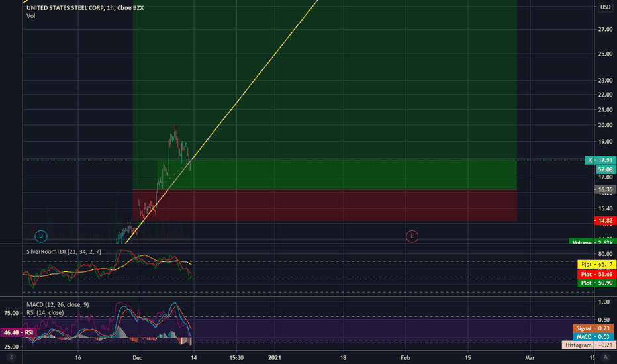Image resolution: width=617 pixels, height=364 pixels.
Task: Click the 20.00 price axis value
Action: pos(605,125)
